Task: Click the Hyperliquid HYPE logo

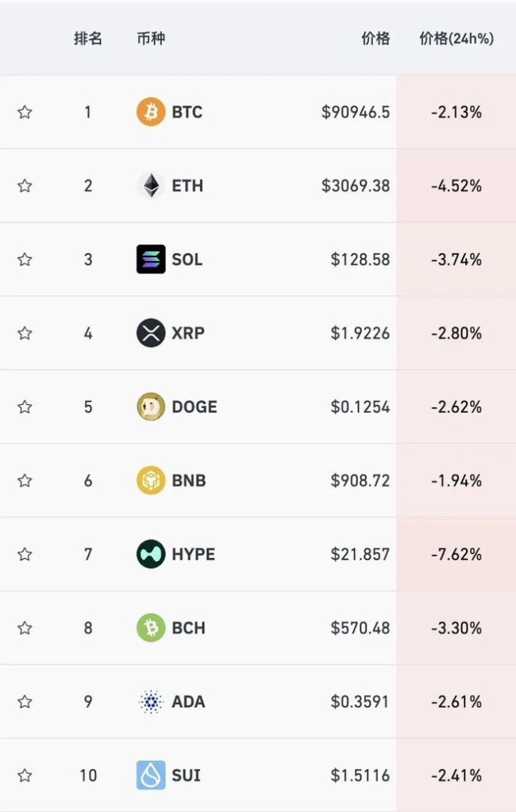Action: (x=151, y=554)
